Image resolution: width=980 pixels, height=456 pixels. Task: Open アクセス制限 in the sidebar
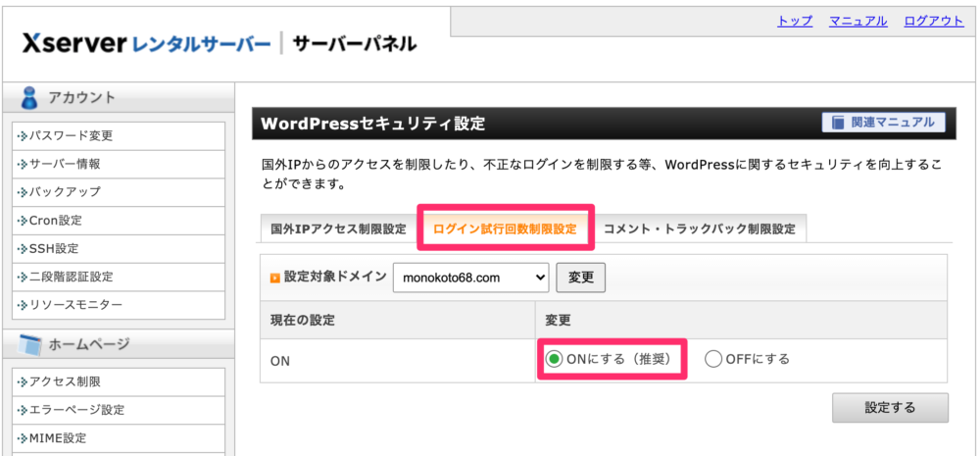click(x=119, y=381)
